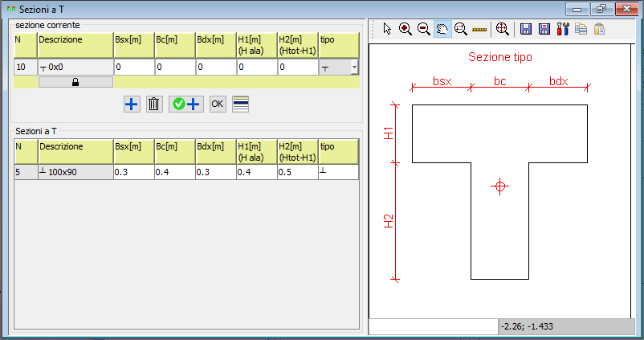Click the striped list icon button

pos(240,104)
